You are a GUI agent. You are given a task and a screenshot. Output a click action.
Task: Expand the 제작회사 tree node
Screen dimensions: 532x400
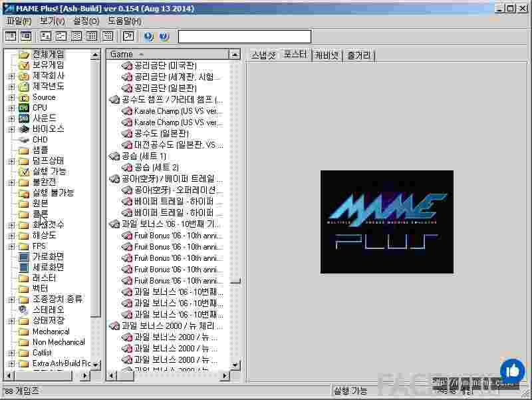click(x=11, y=76)
